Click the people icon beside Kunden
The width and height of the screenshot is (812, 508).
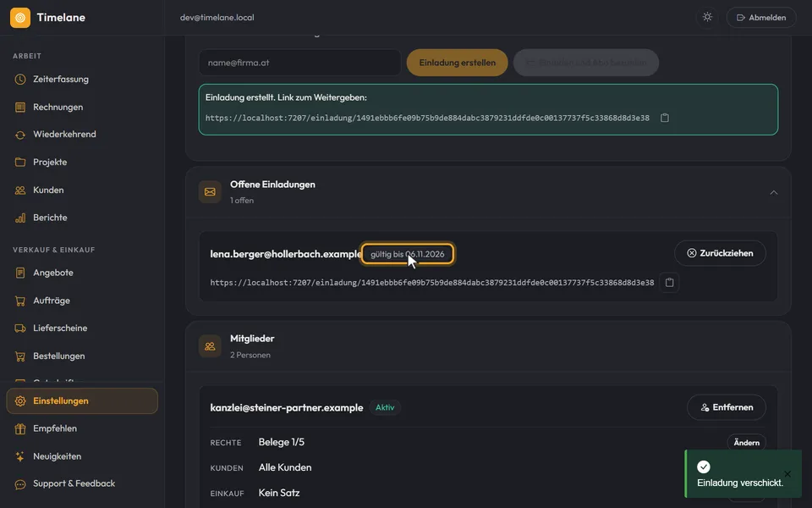[x=20, y=190]
